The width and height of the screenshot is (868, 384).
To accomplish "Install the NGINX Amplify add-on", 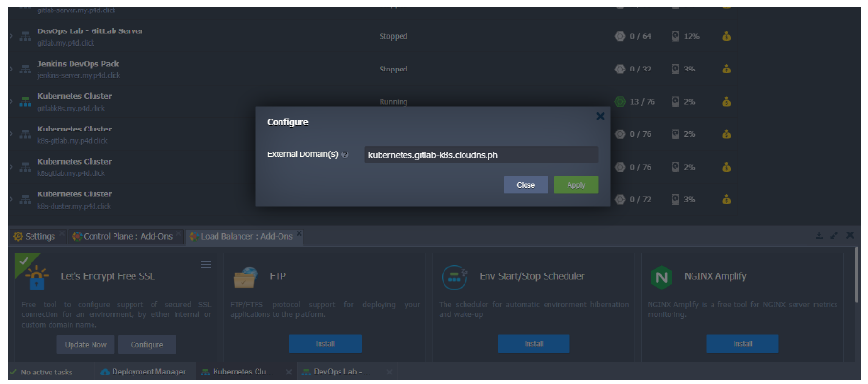I will [x=742, y=344].
